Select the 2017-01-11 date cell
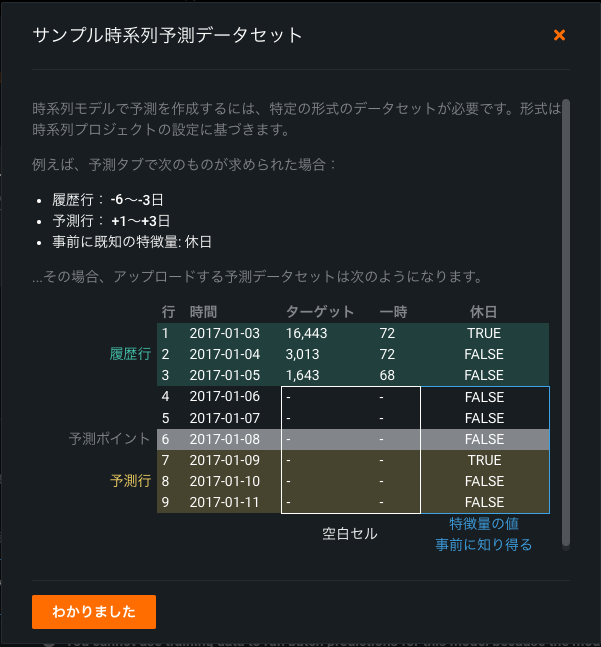The width and height of the screenshot is (601, 647). 223,502
